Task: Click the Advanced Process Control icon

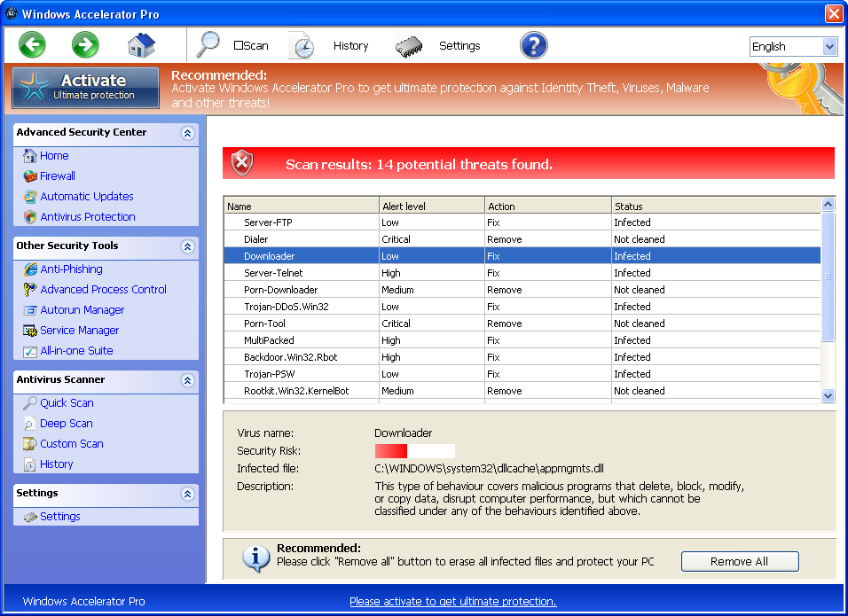Action: tap(30, 290)
